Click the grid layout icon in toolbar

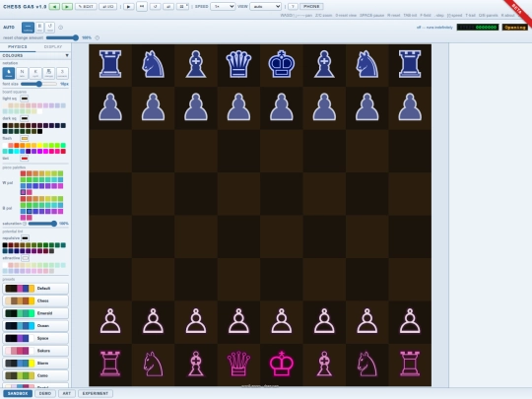point(182,7)
